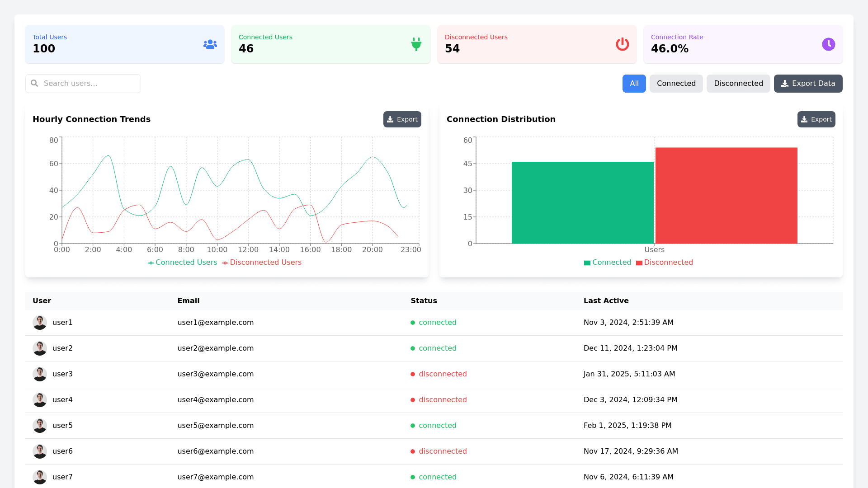Screen dimensions: 868x488
Task: Click user1's avatar image
Action: click(40, 323)
